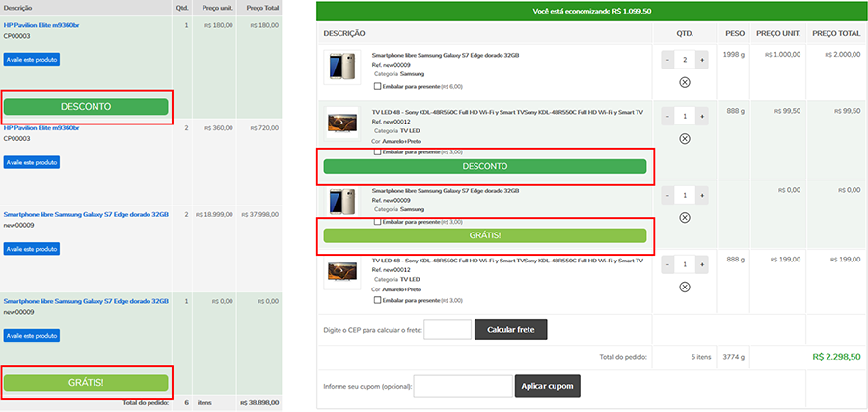This screenshot has height=412, width=868.
Task: Click the PREÇO UNIT. column header
Action: 778,33
